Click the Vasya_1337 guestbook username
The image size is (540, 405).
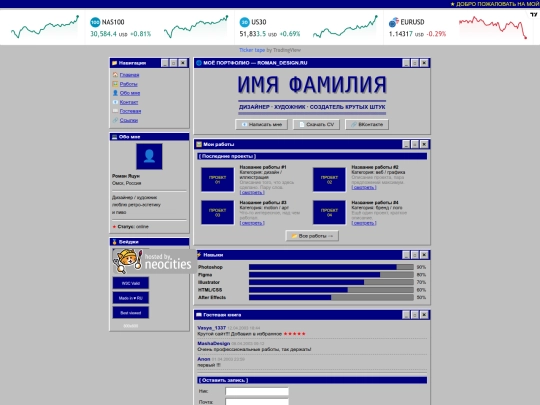coord(211,328)
